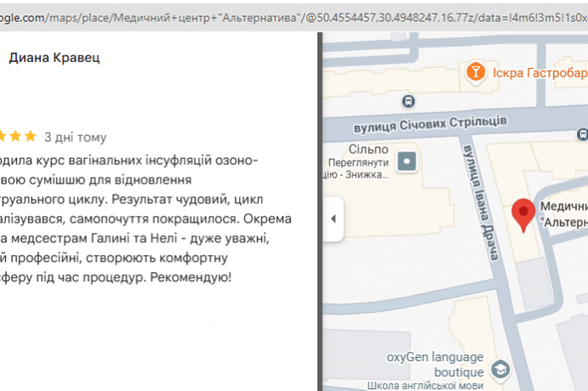Click the red location pin marker

[524, 215]
